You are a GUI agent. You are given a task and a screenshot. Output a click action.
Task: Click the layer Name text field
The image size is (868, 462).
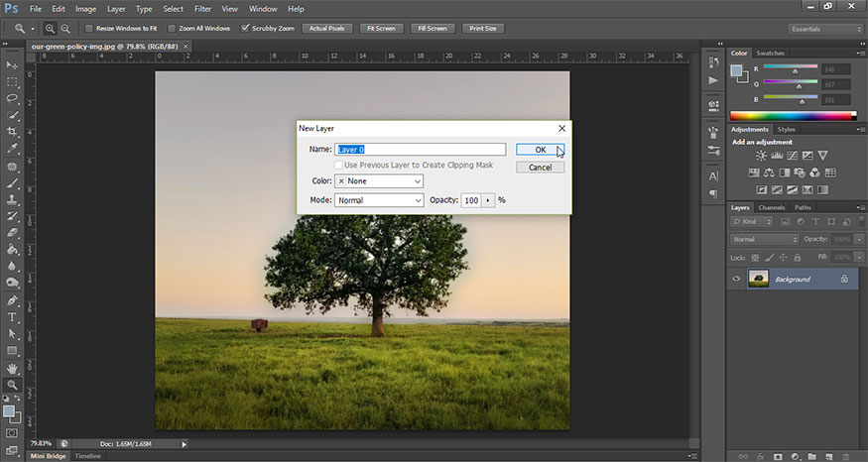pyautogui.click(x=421, y=150)
